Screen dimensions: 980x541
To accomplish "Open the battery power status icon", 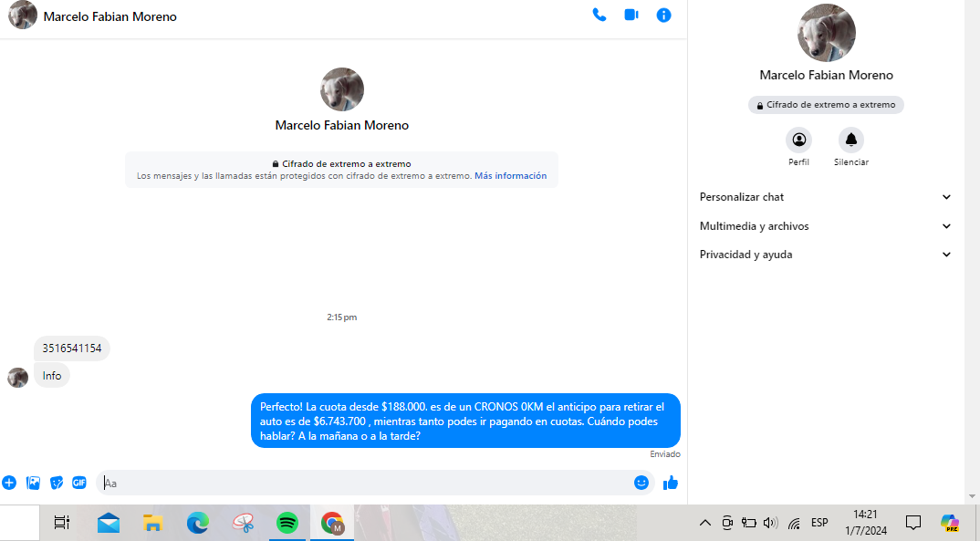I will [x=749, y=523].
